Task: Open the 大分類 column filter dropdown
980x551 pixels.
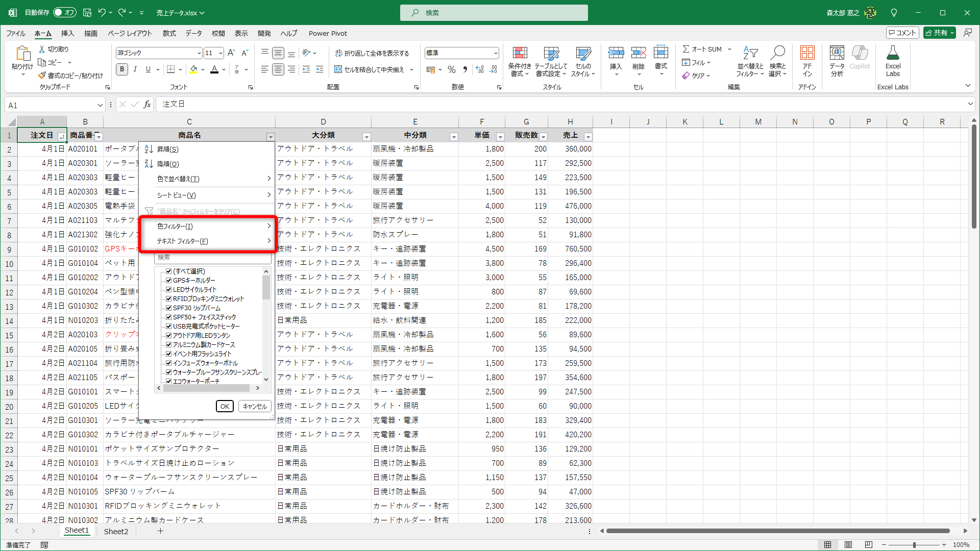Action: (x=366, y=137)
